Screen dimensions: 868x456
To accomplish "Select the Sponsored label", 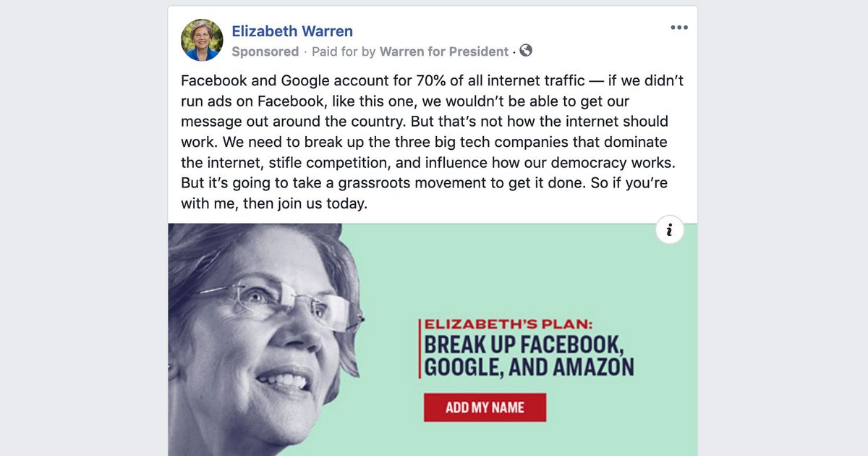I will coord(265,51).
